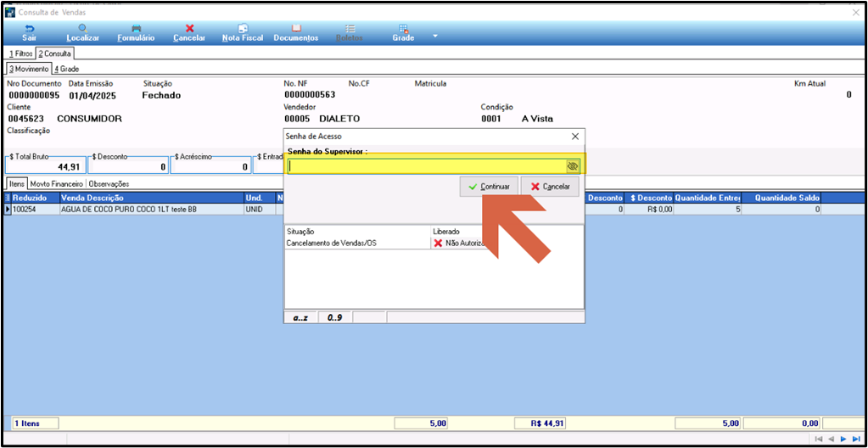Toggle password visibility eye icon
Screen dimensions: 868x448
click(x=573, y=165)
